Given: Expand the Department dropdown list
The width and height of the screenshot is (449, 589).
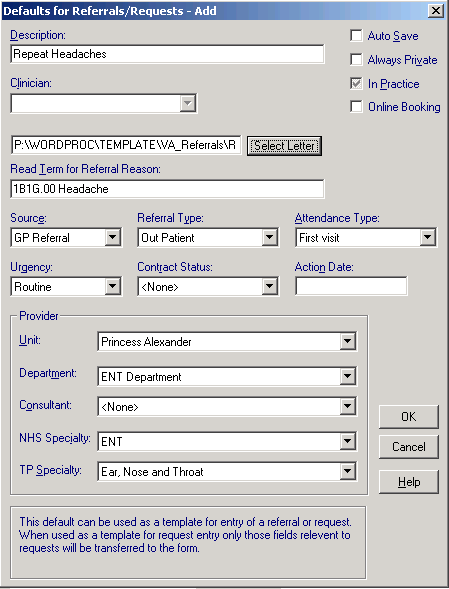Looking at the screenshot, I should [x=348, y=376].
